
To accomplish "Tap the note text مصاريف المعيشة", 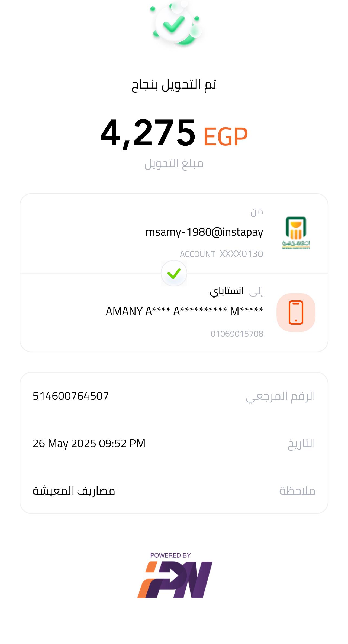I will pos(74,491).
